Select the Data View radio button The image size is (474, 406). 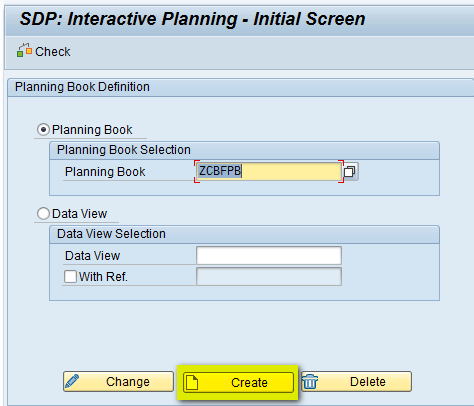(43, 213)
